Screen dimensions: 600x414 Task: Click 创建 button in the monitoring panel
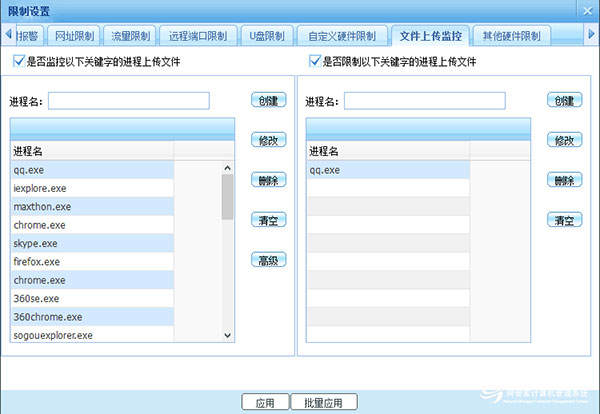tap(269, 100)
